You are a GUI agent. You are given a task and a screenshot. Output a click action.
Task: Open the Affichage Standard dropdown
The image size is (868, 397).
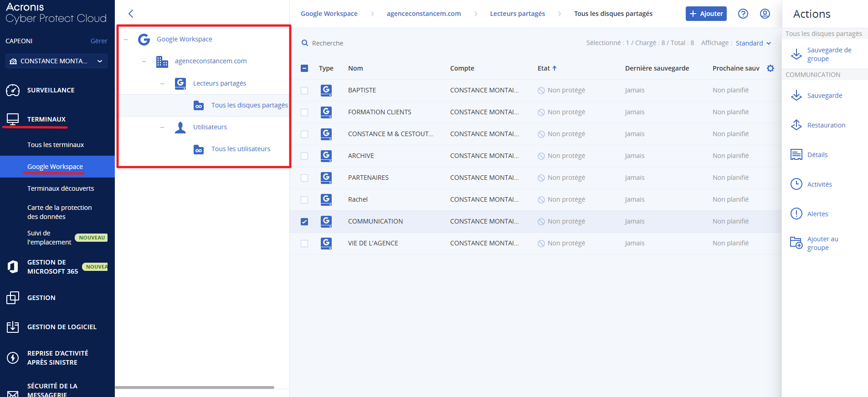pos(753,43)
